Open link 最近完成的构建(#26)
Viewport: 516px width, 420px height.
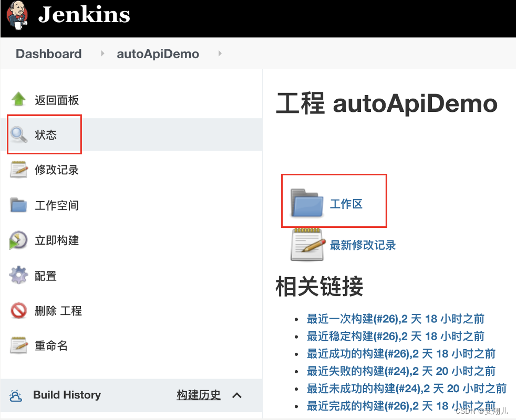point(401,406)
